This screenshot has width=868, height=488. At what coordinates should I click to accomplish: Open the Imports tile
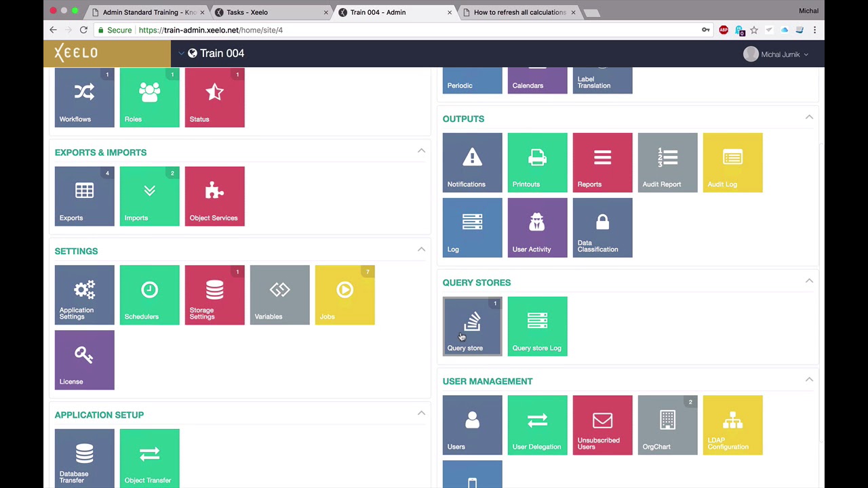149,197
